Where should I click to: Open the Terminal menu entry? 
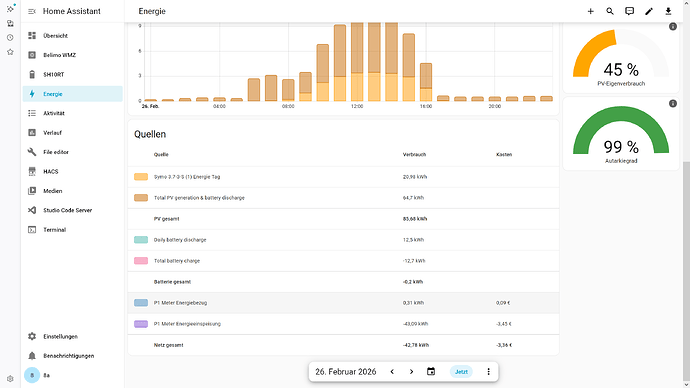(x=73, y=230)
